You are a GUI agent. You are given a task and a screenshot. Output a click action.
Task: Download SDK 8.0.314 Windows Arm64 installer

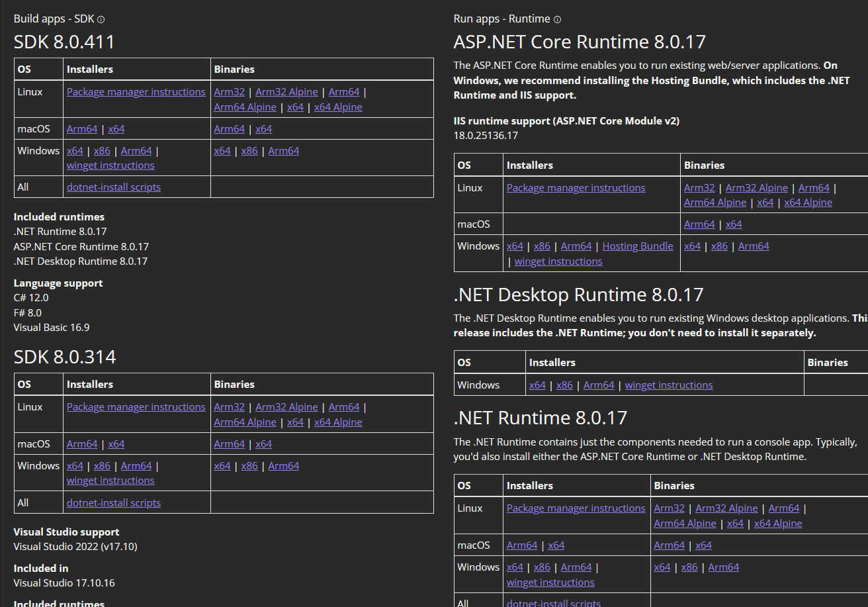coord(136,466)
